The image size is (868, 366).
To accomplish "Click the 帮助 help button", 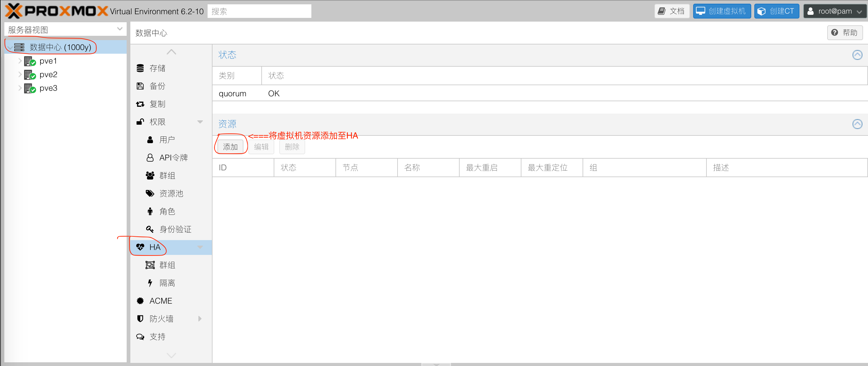I will (845, 33).
